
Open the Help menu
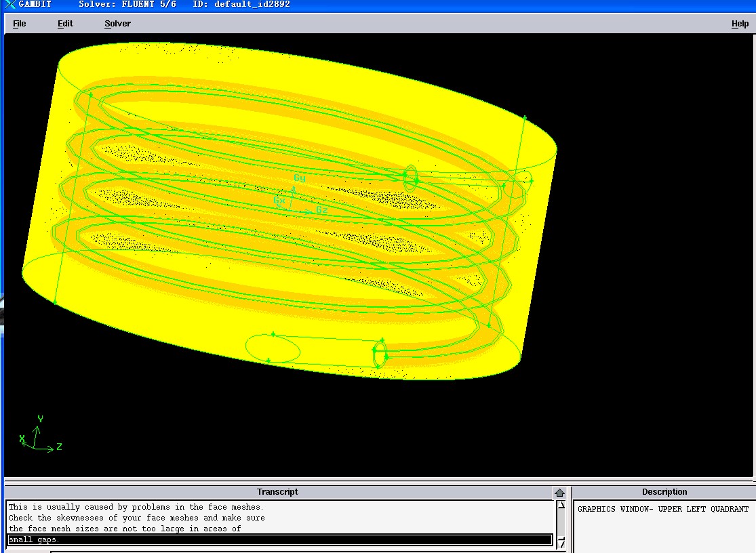click(x=740, y=24)
